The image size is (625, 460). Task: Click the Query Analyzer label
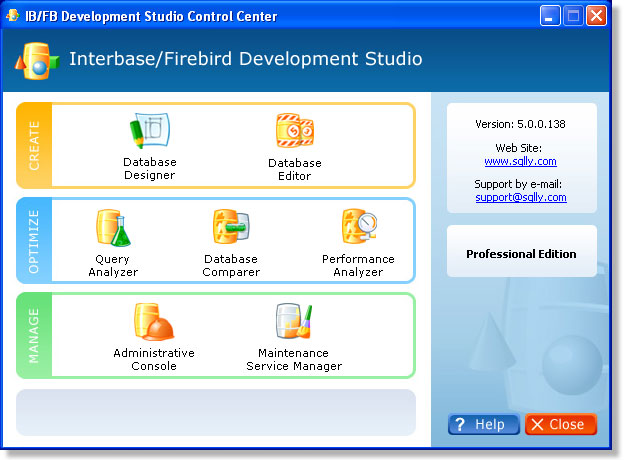click(113, 265)
